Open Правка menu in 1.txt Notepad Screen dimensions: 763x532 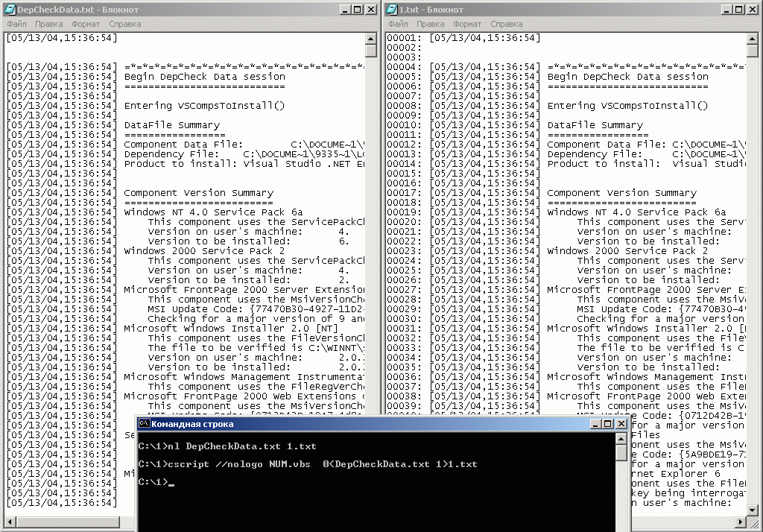coord(430,24)
